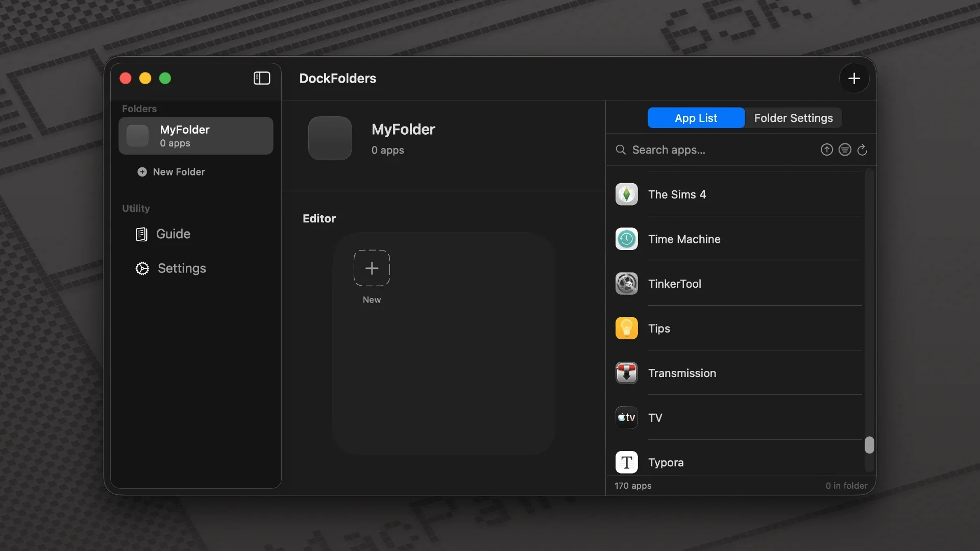The image size is (980, 551).
Task: Select the Transmission label in list
Action: point(682,373)
